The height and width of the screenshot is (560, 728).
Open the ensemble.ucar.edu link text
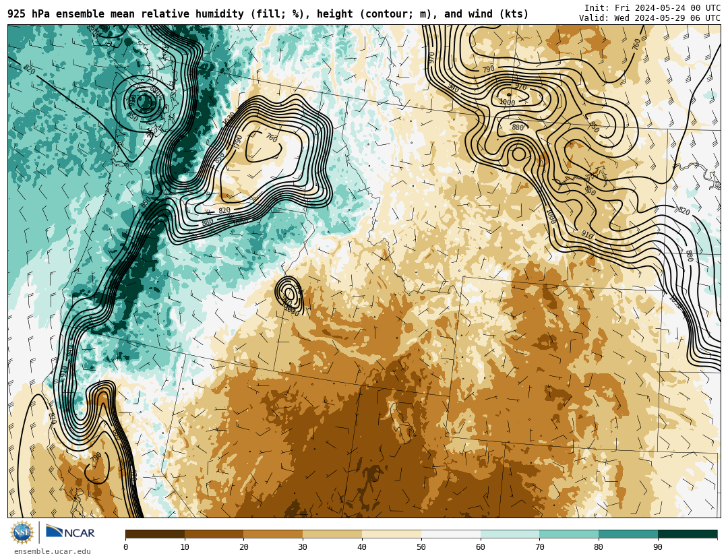pos(53,551)
